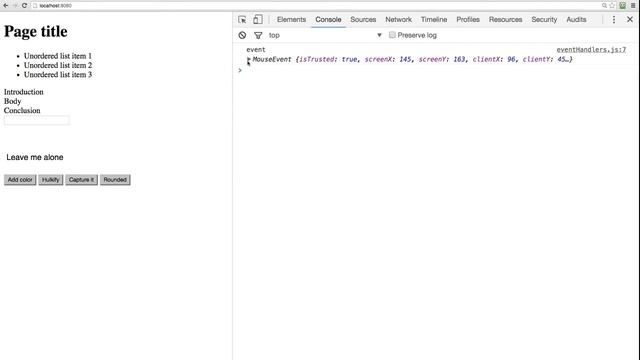Image resolution: width=640 pixels, height=360 pixels.
Task: Reload the page with the refresh icon
Action: click(x=24, y=5)
